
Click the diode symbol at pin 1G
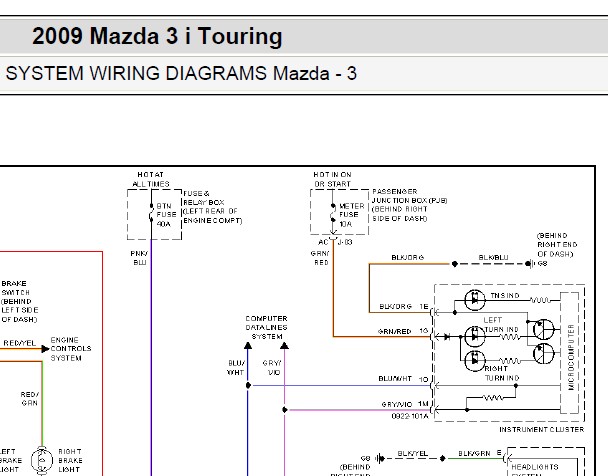click(x=447, y=336)
